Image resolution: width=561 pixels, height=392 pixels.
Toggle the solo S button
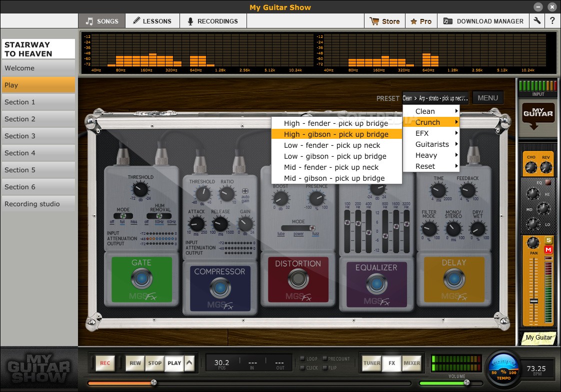click(548, 240)
